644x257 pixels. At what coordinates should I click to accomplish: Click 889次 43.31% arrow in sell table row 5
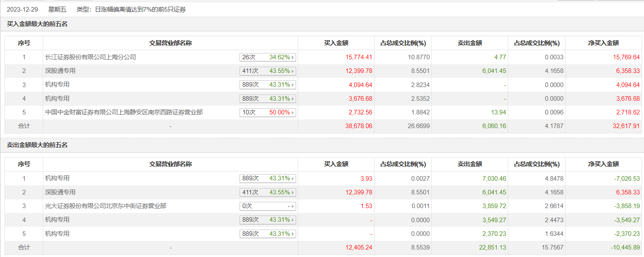[x=293, y=234]
